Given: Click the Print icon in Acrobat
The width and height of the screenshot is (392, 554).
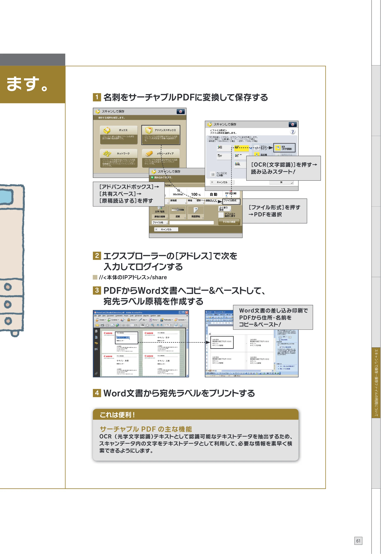Looking at the screenshot, I should pyautogui.click(x=102, y=325).
